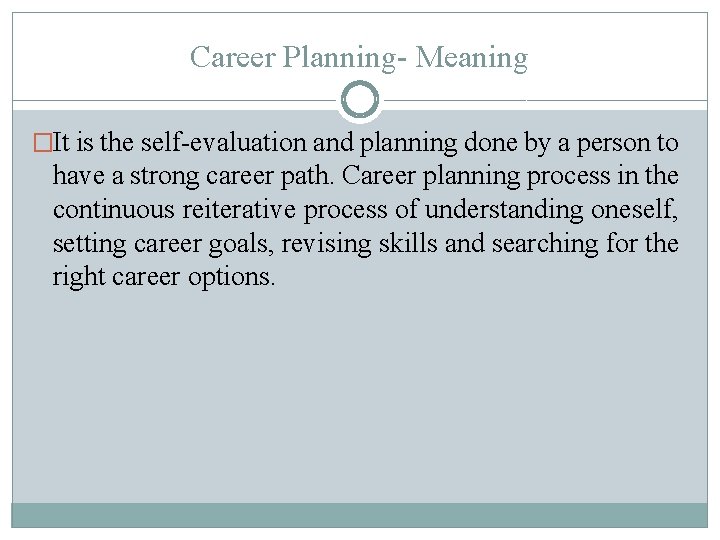Click the word 'understanding' in the paragraph
The image size is (720, 540).
click(x=504, y=210)
